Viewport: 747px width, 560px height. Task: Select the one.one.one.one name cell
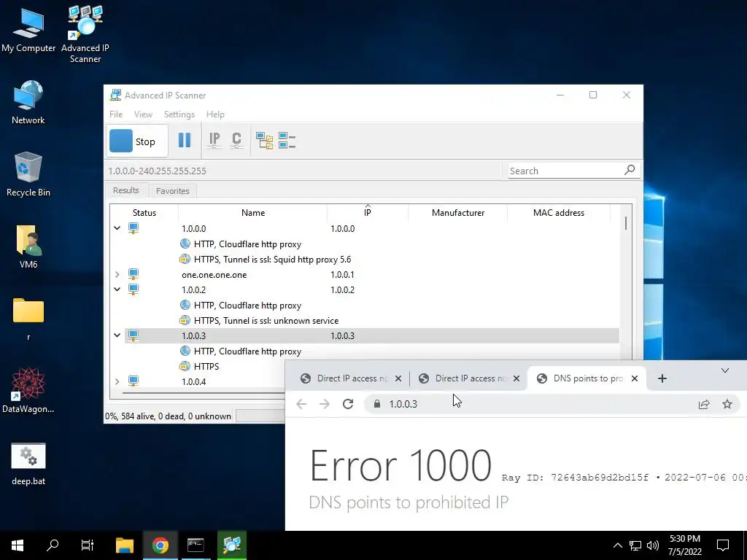(x=214, y=275)
